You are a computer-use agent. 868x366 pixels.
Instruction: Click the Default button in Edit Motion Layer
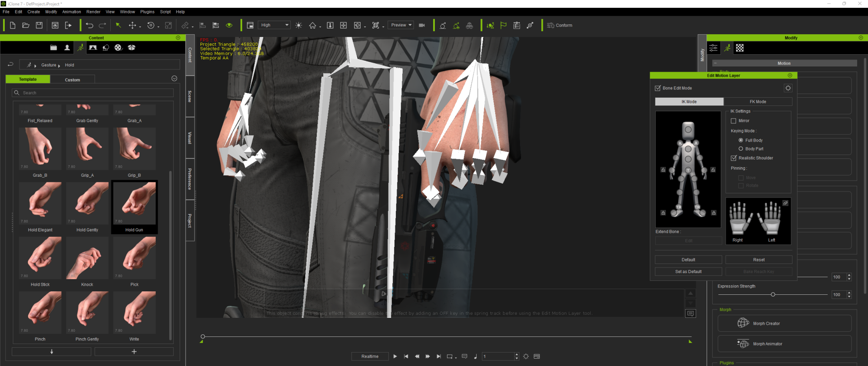[x=688, y=260]
